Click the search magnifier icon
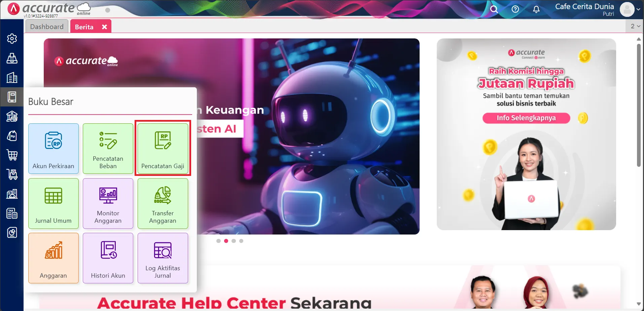This screenshot has width=644, height=311. click(x=494, y=9)
